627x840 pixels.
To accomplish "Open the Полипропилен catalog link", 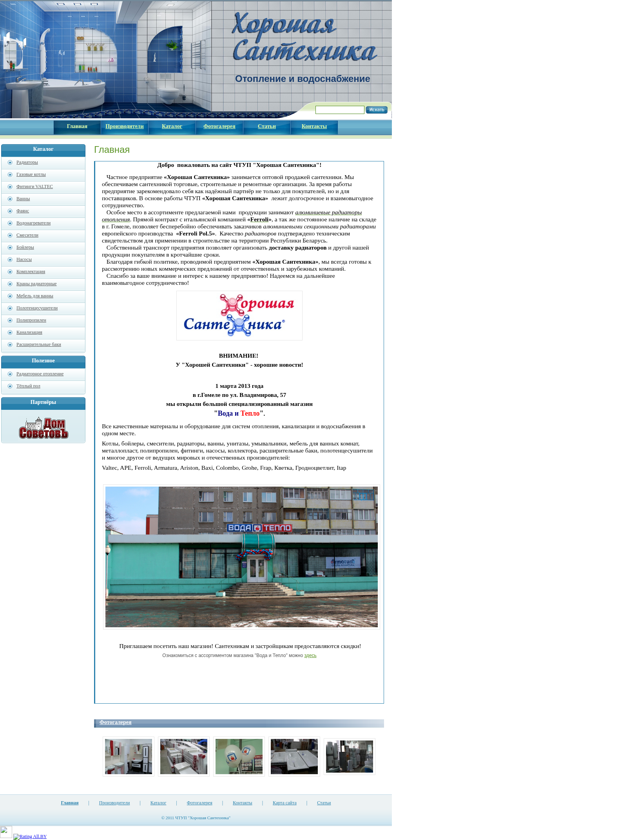I will [x=31, y=320].
